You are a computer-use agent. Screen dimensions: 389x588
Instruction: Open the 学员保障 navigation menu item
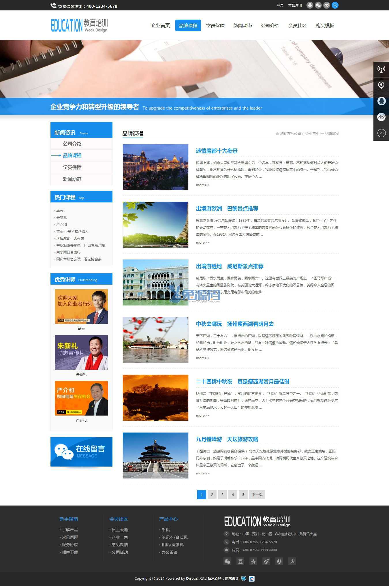[x=215, y=26]
